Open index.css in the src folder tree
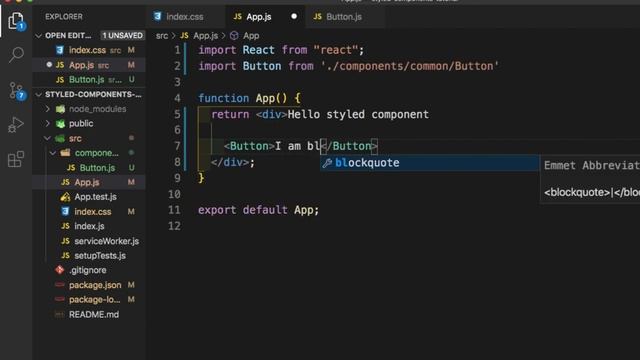 coord(89,212)
